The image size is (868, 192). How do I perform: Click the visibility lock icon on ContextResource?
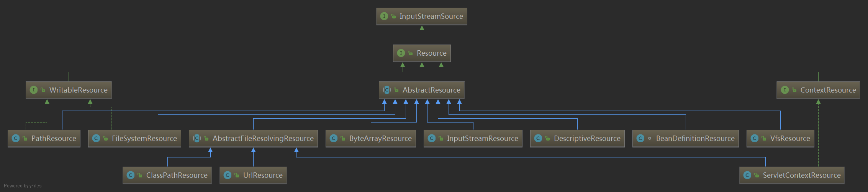pos(794,90)
